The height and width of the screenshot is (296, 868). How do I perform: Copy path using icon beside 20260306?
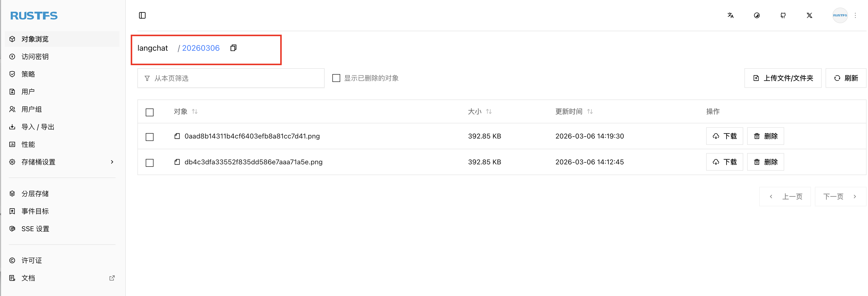pyautogui.click(x=233, y=48)
